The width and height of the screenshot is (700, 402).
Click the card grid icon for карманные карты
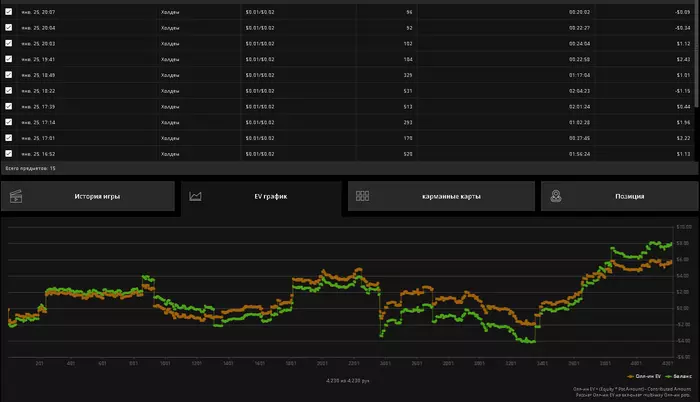pos(362,196)
